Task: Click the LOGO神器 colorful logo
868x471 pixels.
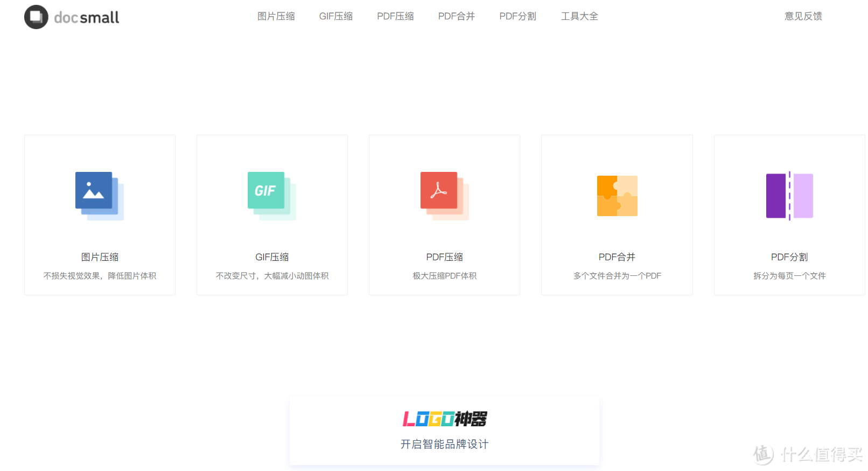Action: tap(445, 419)
